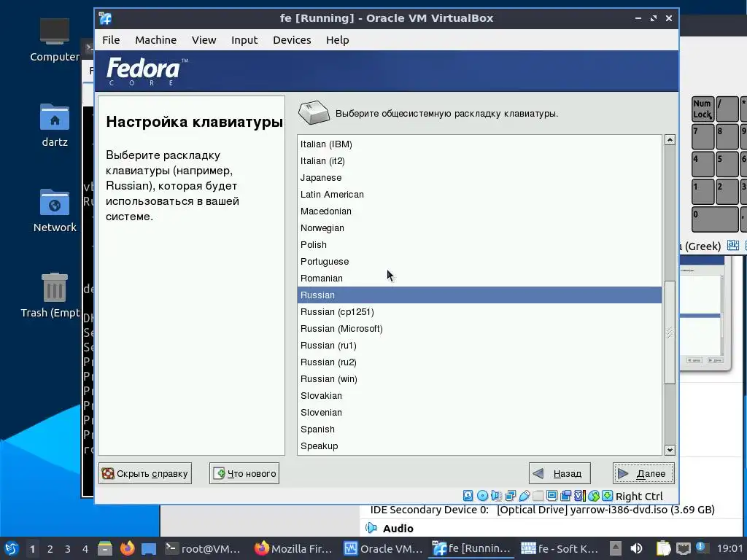
Task: Select Spanish keyboard layout
Action: point(479,429)
